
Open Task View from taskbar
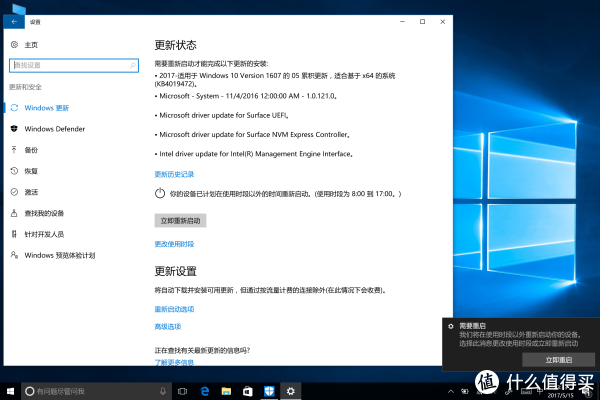click(x=183, y=391)
